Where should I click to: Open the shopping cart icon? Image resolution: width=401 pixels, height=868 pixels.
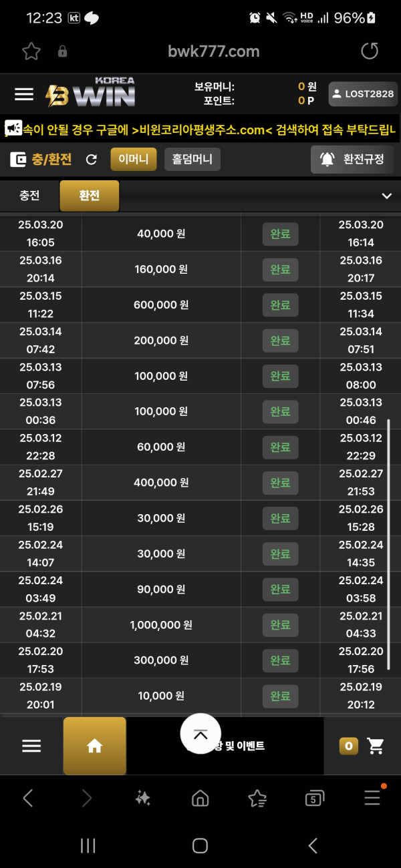point(376,746)
